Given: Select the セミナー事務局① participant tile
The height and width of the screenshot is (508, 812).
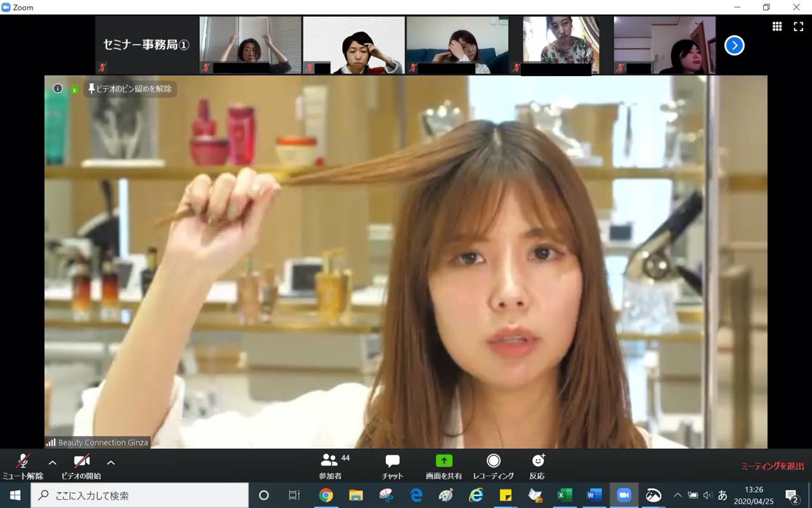Looking at the screenshot, I should pyautogui.click(x=147, y=45).
